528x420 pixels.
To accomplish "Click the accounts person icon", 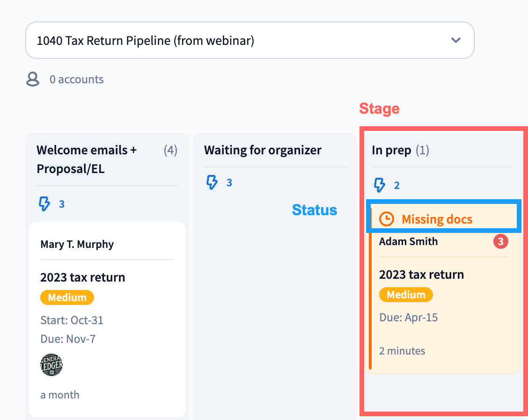I will coord(33,80).
